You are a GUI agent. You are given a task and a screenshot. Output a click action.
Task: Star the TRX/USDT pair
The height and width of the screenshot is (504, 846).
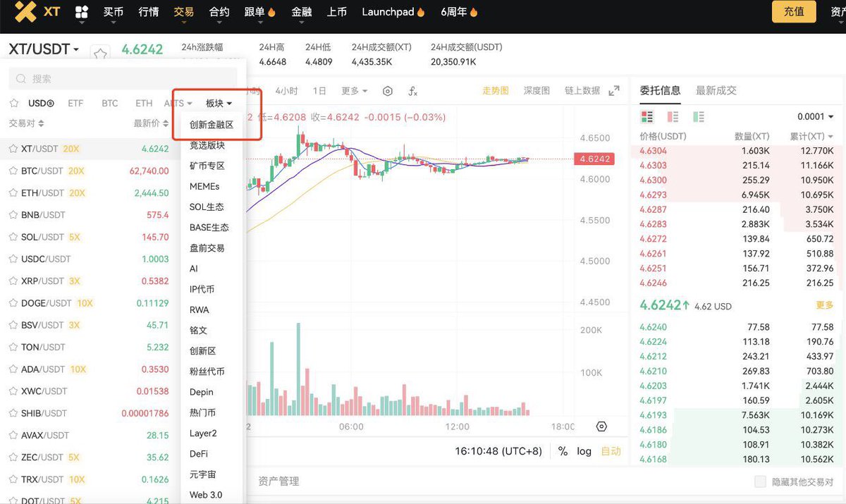[13, 479]
